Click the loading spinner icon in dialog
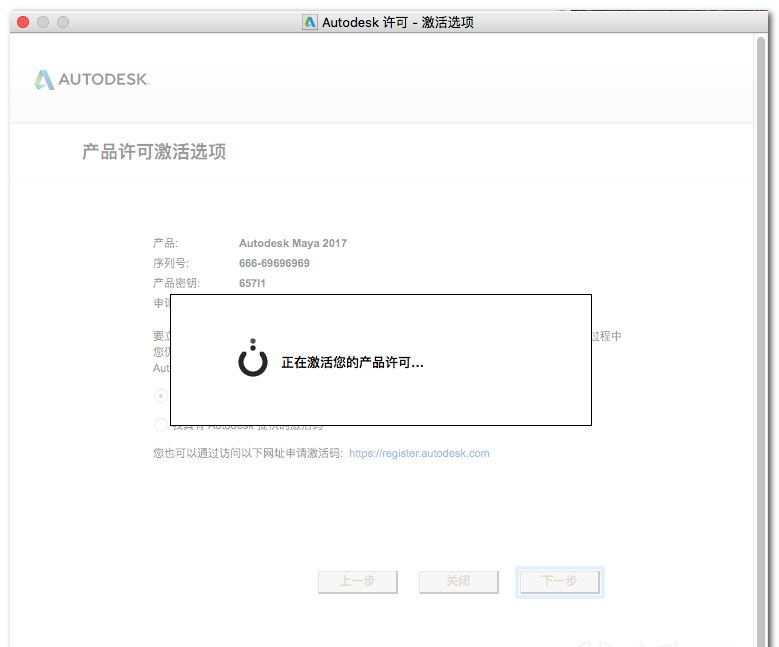The width and height of the screenshot is (779, 647). (x=253, y=358)
